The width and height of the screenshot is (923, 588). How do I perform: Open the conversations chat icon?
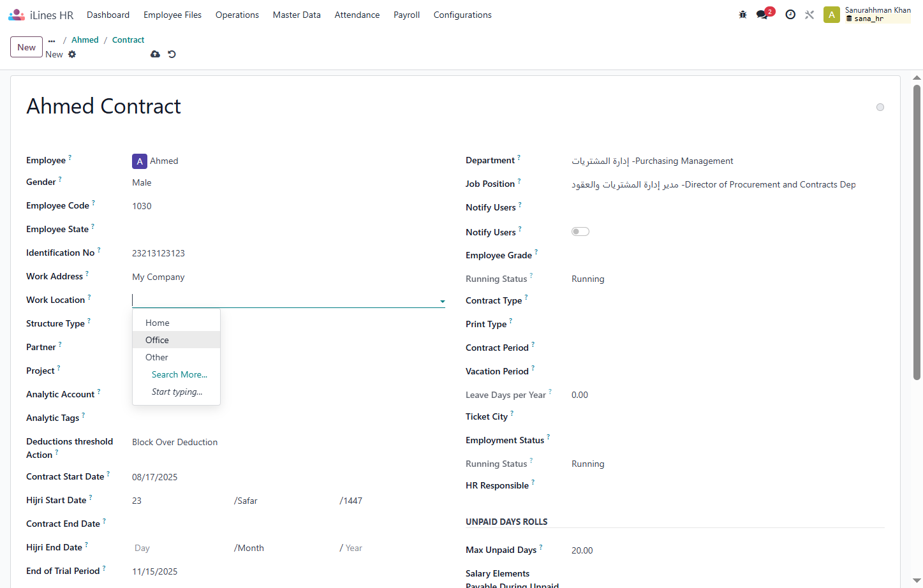click(x=762, y=15)
